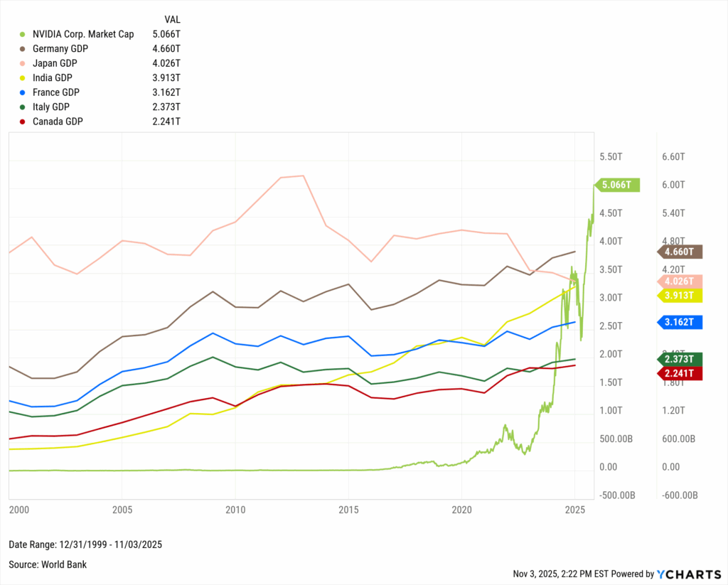Click the brown Germany GDP legend dot

[x=22, y=48]
